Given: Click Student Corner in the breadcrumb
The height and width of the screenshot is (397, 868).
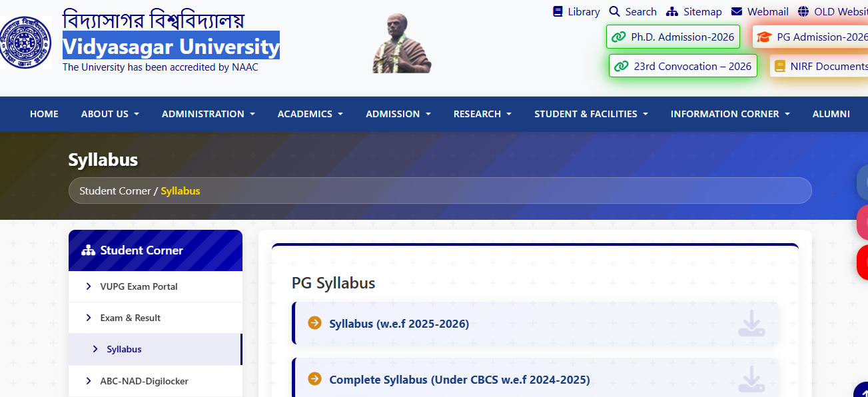Looking at the screenshot, I should pos(115,191).
